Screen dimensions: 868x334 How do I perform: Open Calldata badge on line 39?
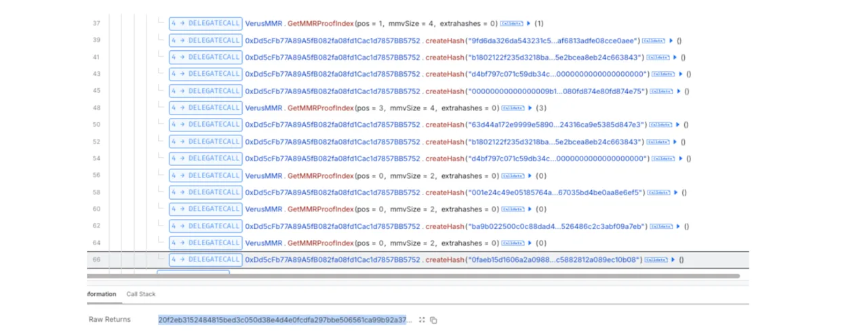tap(652, 40)
